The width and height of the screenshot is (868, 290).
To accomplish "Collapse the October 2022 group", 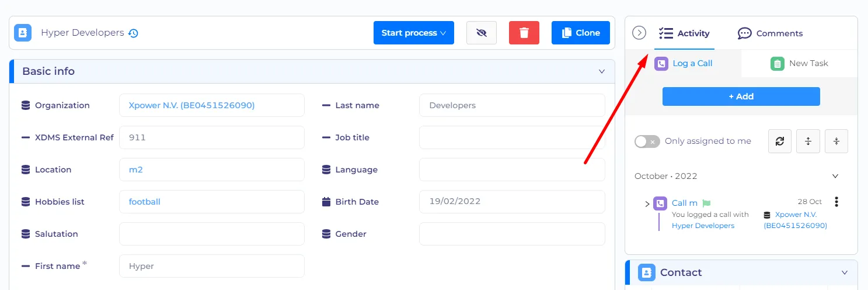I will click(835, 176).
